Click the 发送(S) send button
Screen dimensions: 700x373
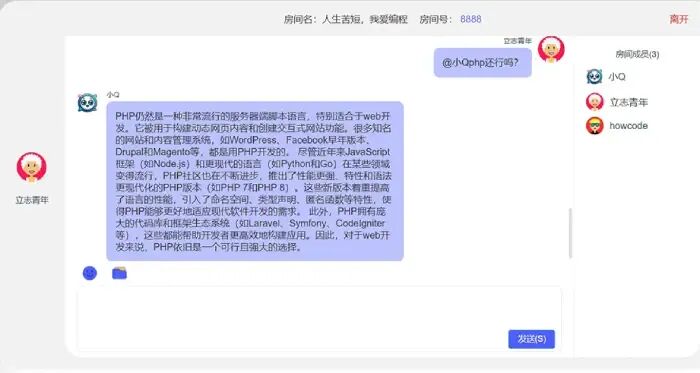531,339
